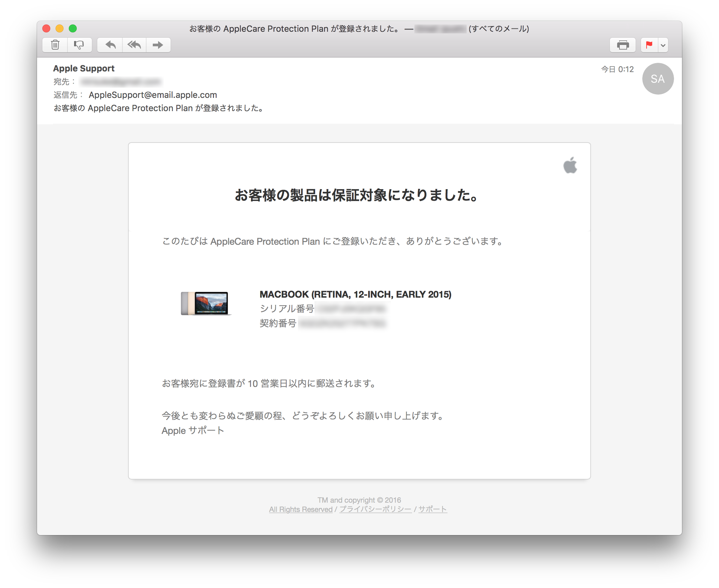
Task: Click the Apple logo in the email body
Action: click(x=570, y=166)
